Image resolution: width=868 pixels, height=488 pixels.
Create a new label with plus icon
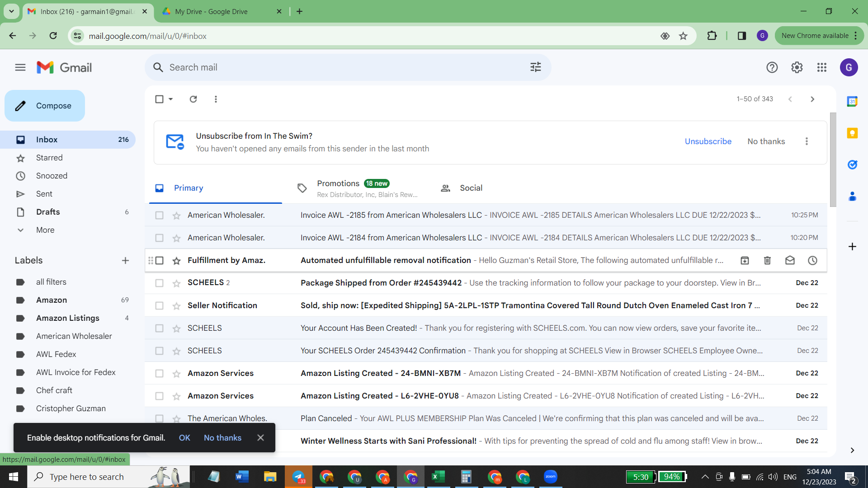click(125, 261)
